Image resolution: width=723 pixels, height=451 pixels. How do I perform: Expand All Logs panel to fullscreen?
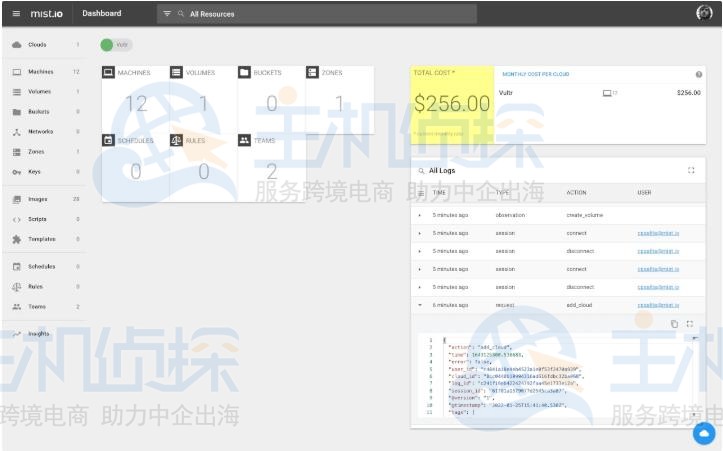pos(691,170)
